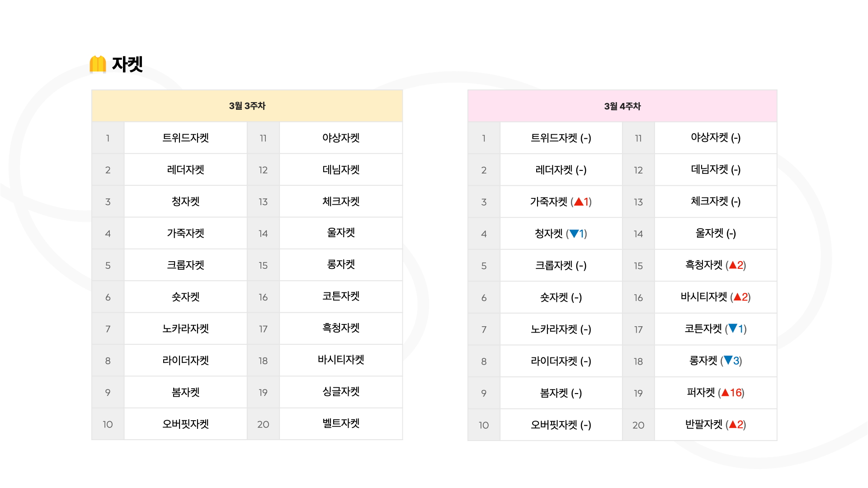Click 노카라자켓 in the 3주차 table
868x488 pixels.
click(x=186, y=328)
